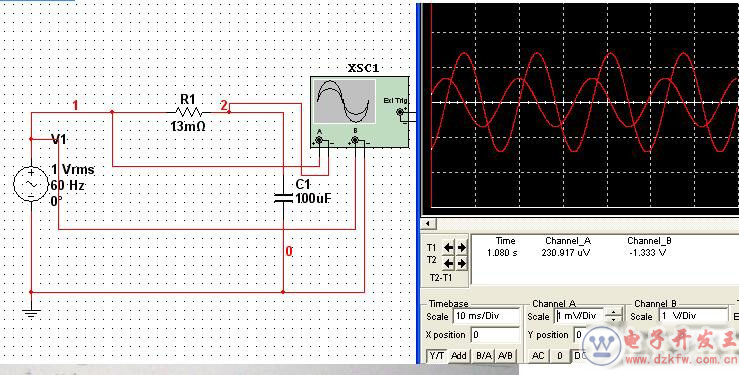Toggle A/B display mode
Screen dimensions: 739x375
point(505,356)
